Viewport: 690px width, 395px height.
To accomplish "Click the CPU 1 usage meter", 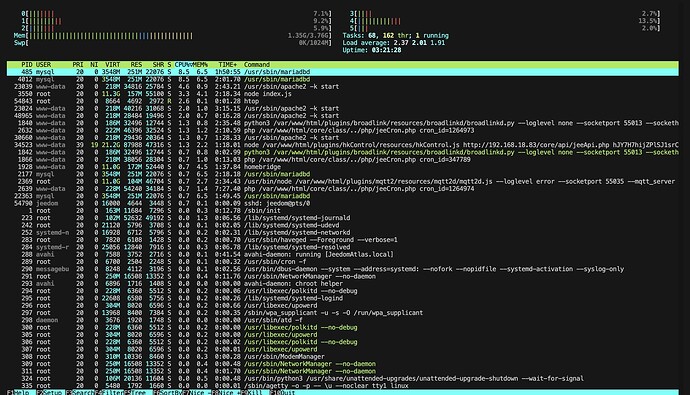I will pyautogui.click(x=176, y=21).
